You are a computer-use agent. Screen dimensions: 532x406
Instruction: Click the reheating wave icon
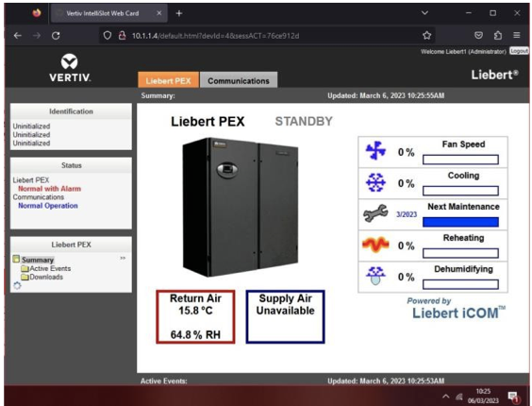pos(375,245)
